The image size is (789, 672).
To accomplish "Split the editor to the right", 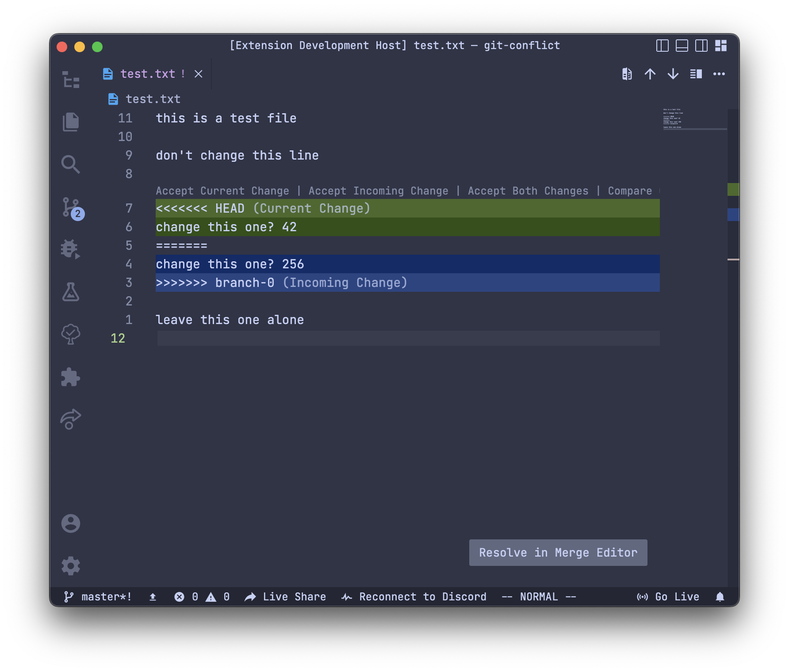I will (x=696, y=74).
